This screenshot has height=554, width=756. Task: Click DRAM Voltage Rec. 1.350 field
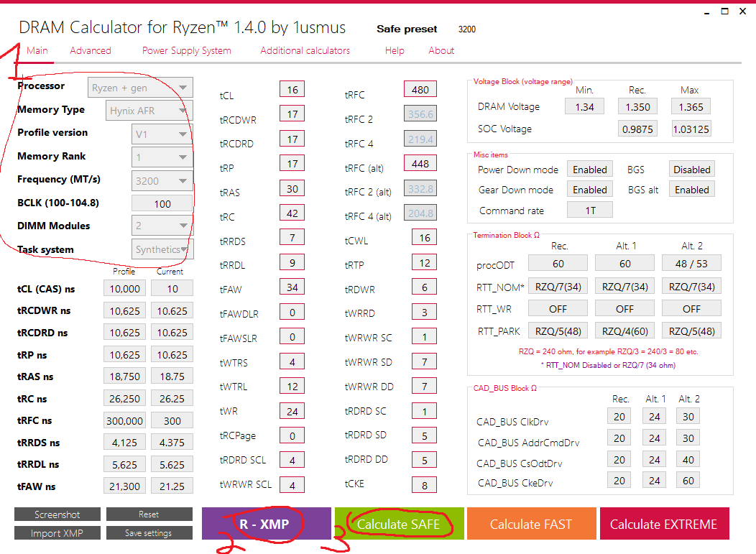(x=637, y=107)
